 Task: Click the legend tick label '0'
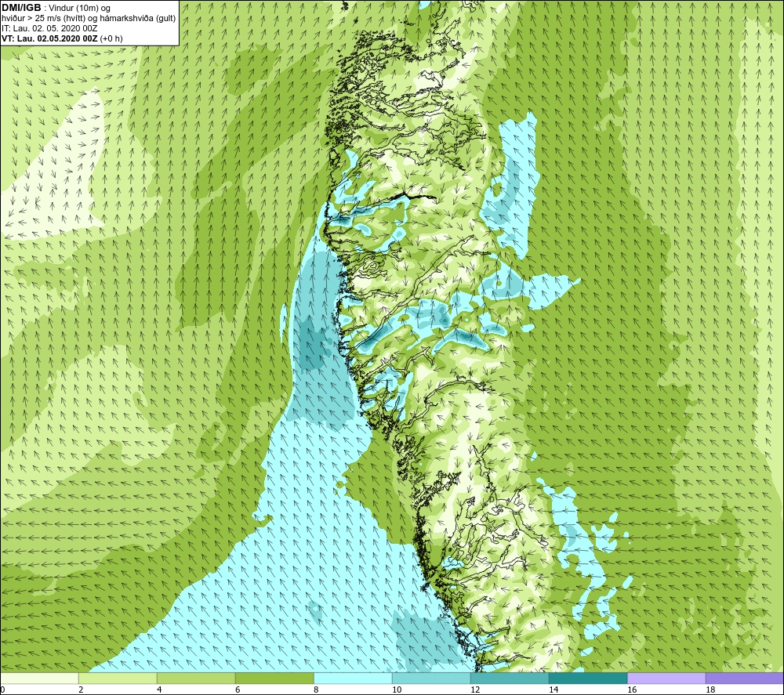click(2, 690)
